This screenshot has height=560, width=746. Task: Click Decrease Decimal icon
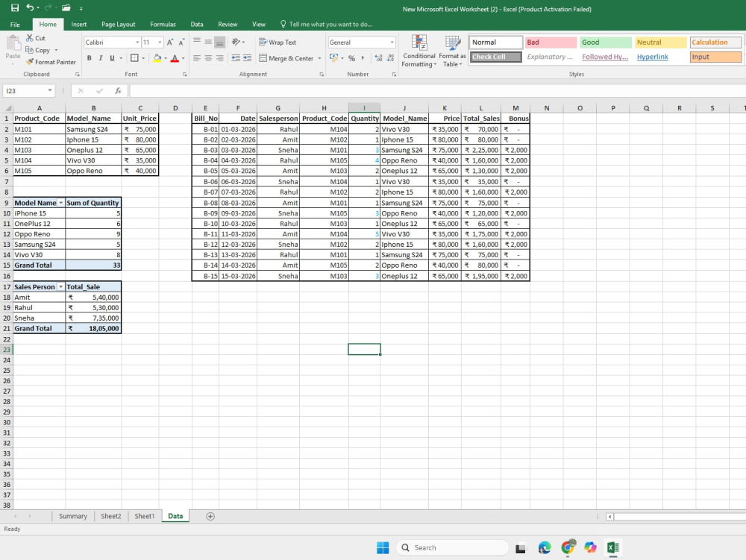pyautogui.click(x=390, y=58)
